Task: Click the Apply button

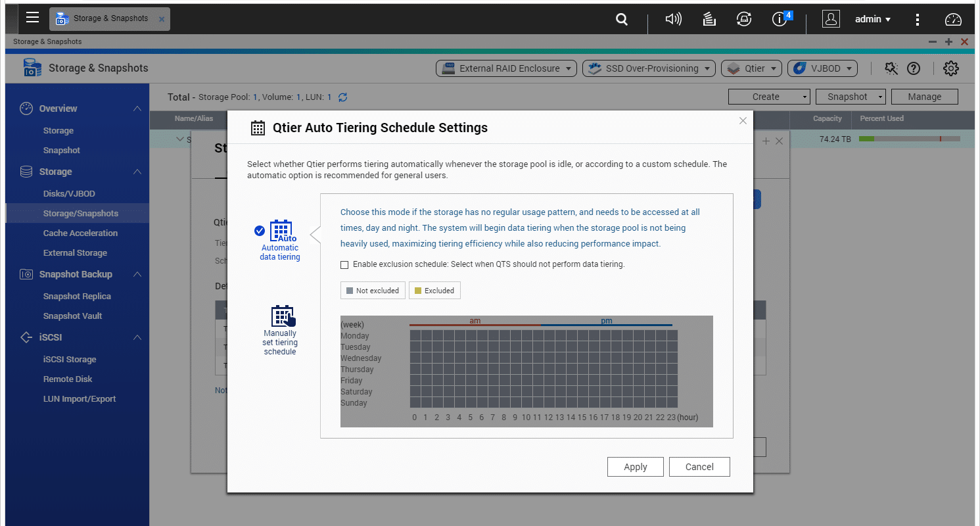Action: [x=636, y=467]
